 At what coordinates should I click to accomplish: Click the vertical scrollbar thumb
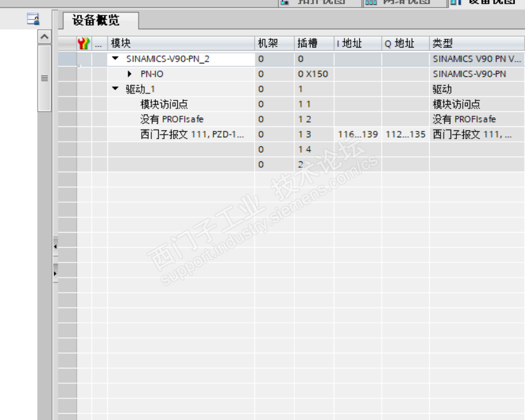point(44,78)
